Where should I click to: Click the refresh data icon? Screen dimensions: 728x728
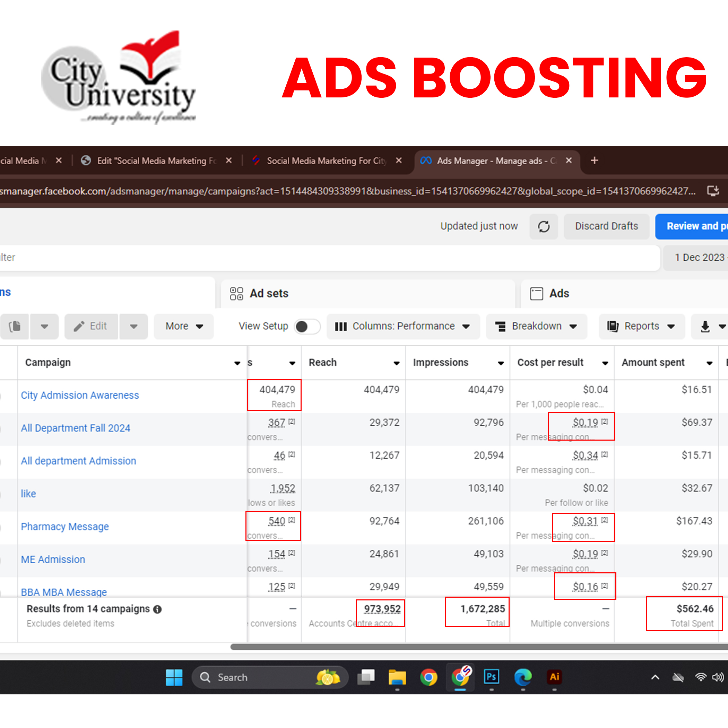[543, 226]
